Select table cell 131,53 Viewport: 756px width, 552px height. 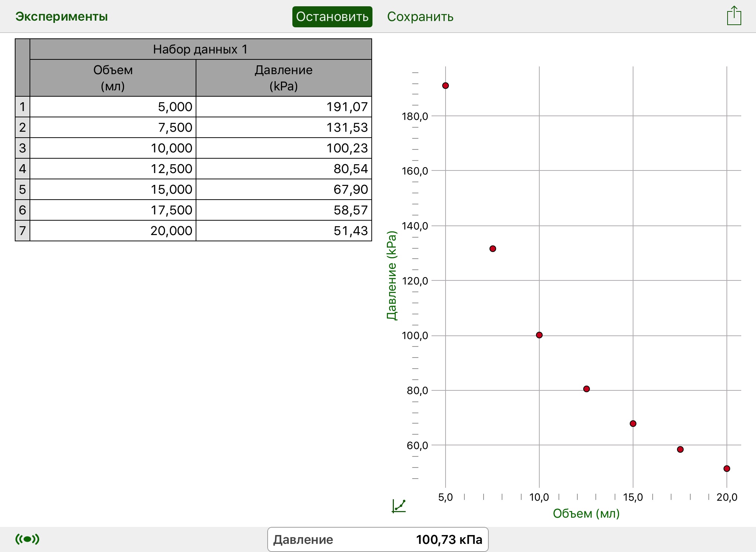click(283, 128)
